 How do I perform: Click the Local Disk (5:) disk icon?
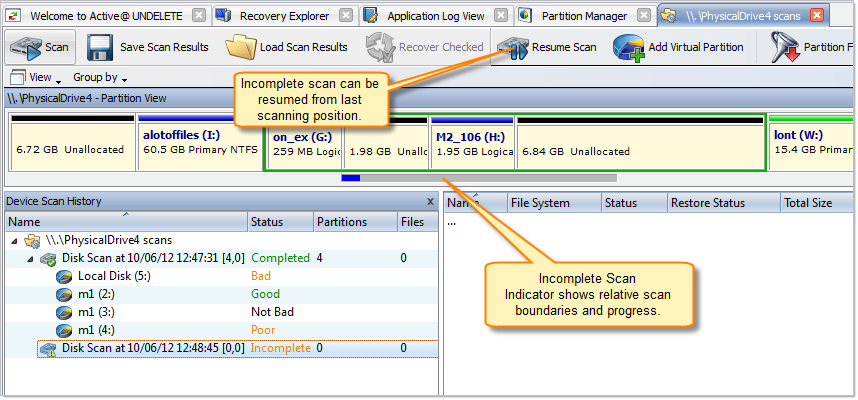click(x=64, y=277)
